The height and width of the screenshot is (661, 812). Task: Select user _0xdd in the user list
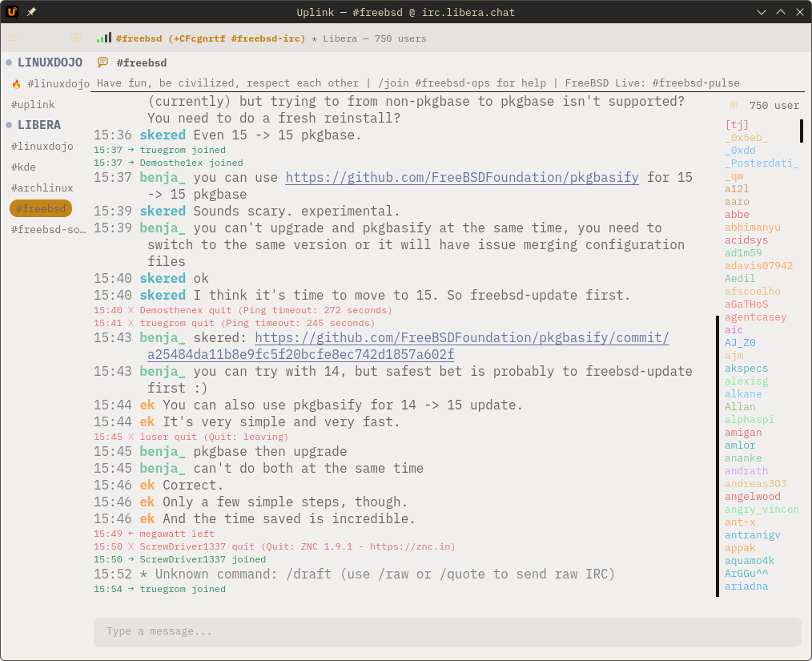(x=740, y=151)
